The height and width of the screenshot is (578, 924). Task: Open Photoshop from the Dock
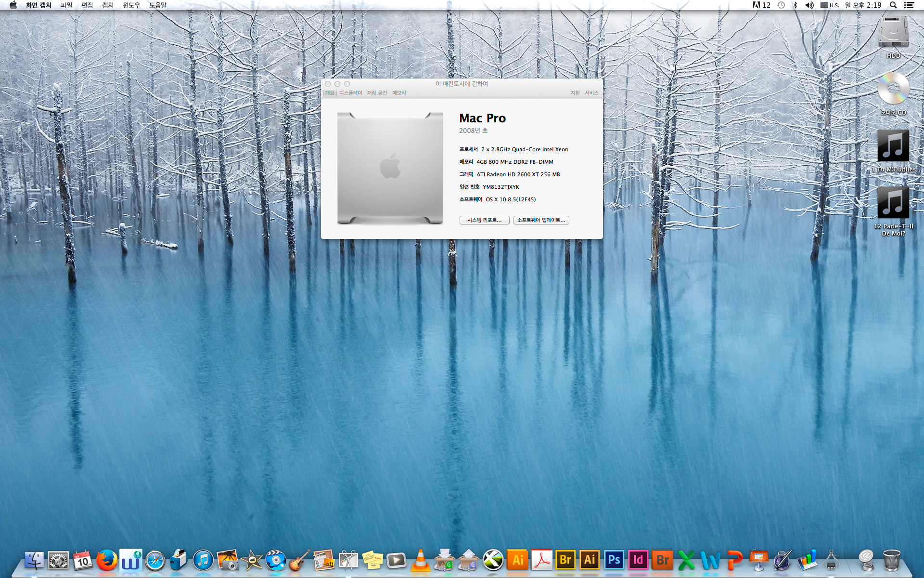[614, 560]
